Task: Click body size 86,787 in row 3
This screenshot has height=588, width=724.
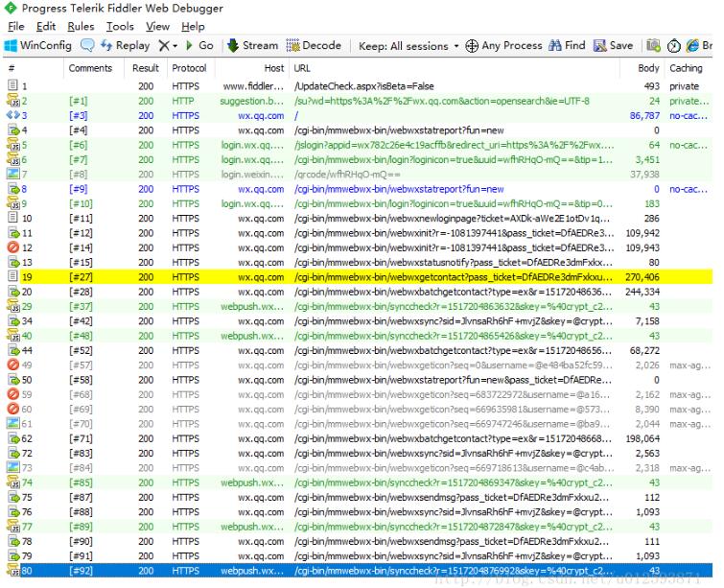Action: 644,115
